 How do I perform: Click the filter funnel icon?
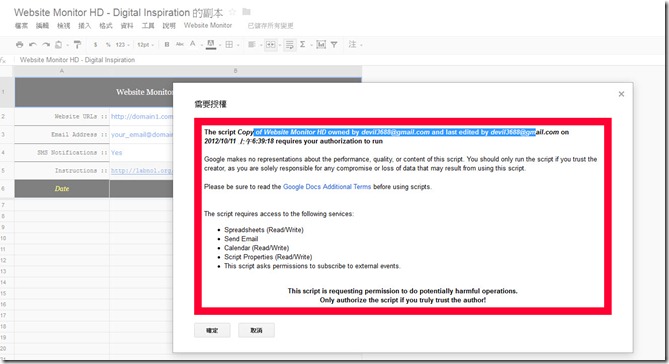[x=334, y=44]
